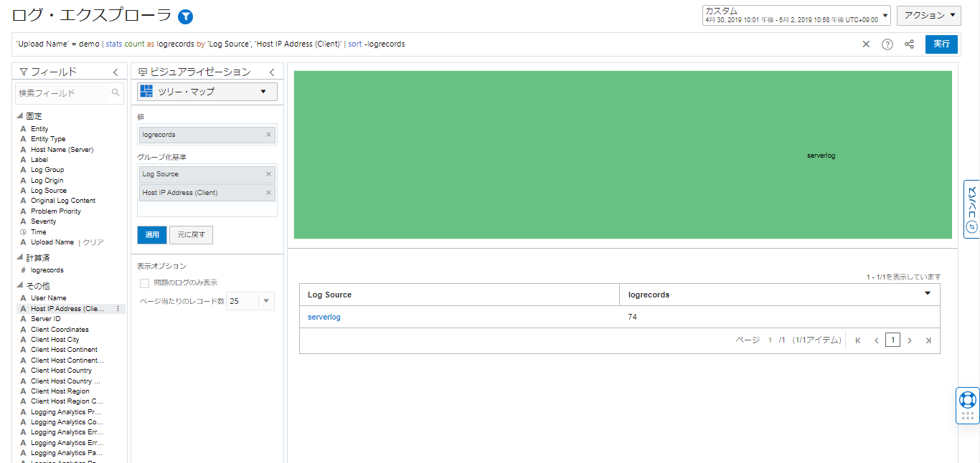Open query help question mark icon
980x463 pixels.
click(x=887, y=44)
